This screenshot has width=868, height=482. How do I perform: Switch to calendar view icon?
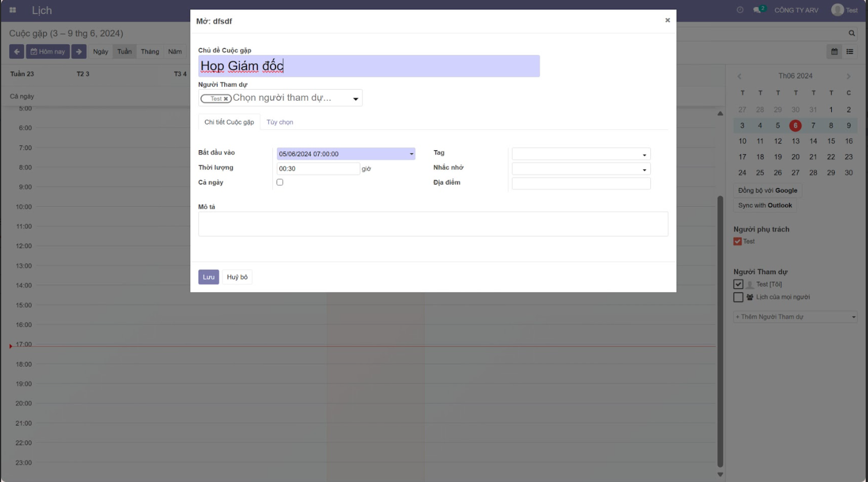[834, 52]
